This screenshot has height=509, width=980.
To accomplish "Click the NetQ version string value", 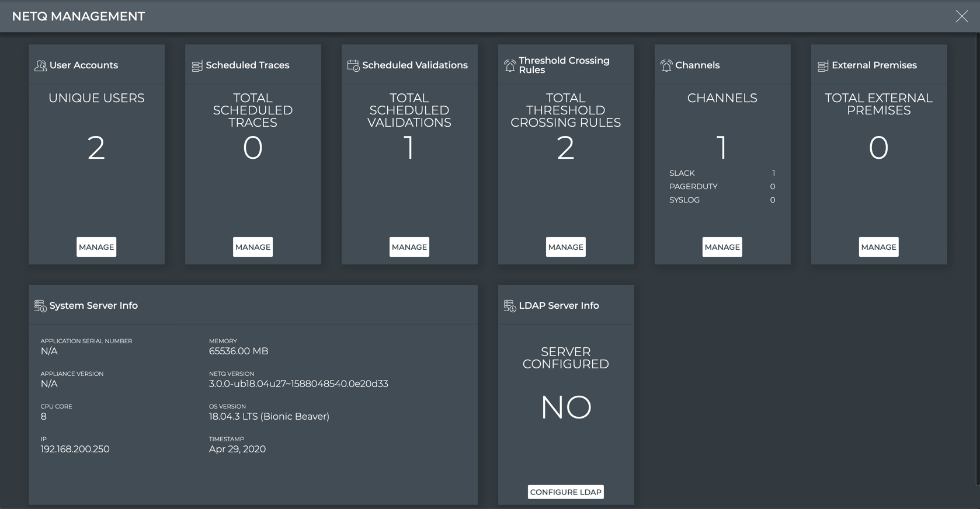I will pos(298,384).
